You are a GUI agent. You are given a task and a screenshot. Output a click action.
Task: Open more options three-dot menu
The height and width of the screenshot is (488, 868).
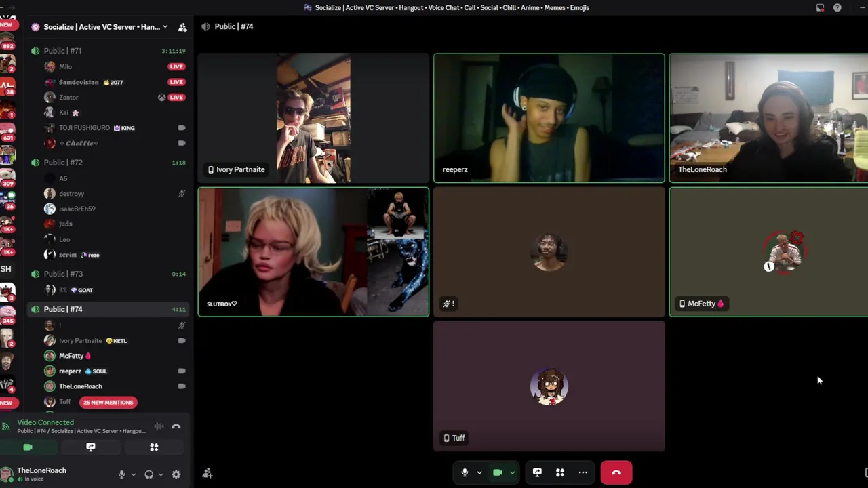[583, 472]
